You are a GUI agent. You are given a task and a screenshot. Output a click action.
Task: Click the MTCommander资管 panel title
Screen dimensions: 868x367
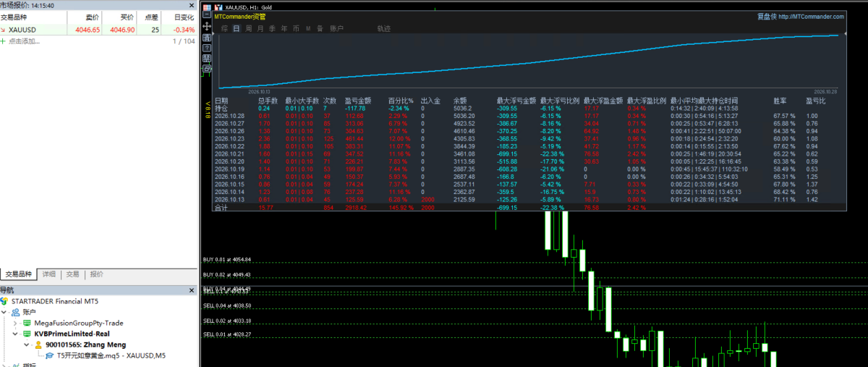coord(240,17)
